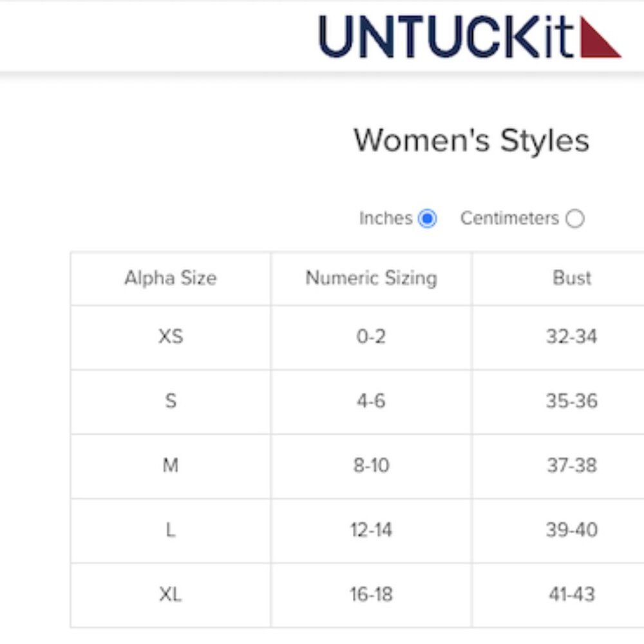Click the 0-2 numeric sizing cell
The image size is (644, 644).
click(x=372, y=337)
